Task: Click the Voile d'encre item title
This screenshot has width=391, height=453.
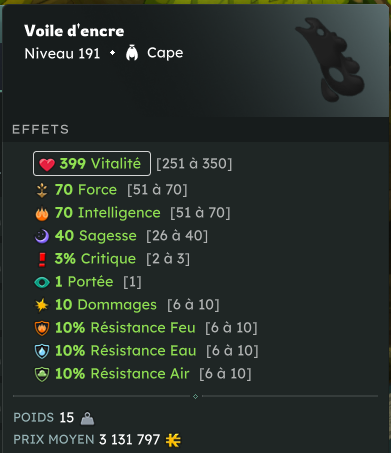Action: pos(74,31)
